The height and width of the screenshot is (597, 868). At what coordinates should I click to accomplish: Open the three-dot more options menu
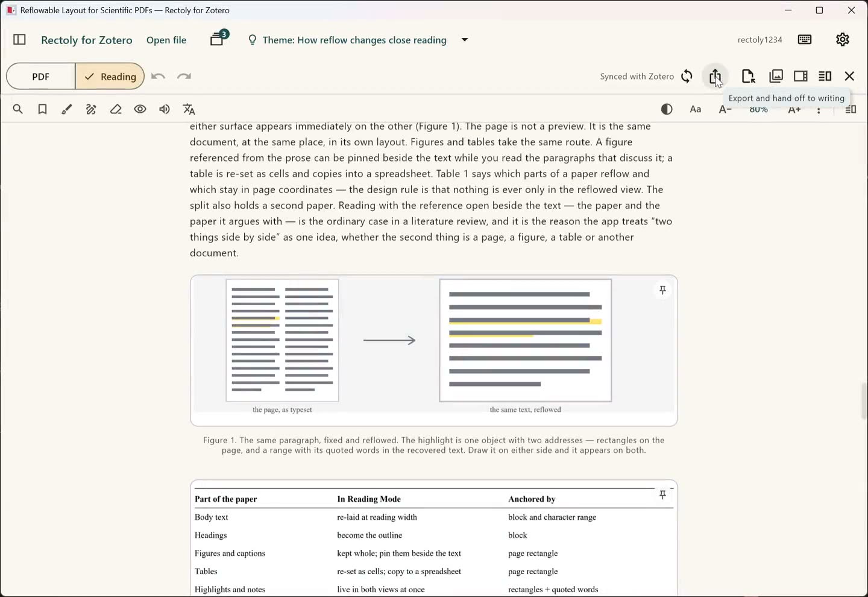tap(819, 109)
